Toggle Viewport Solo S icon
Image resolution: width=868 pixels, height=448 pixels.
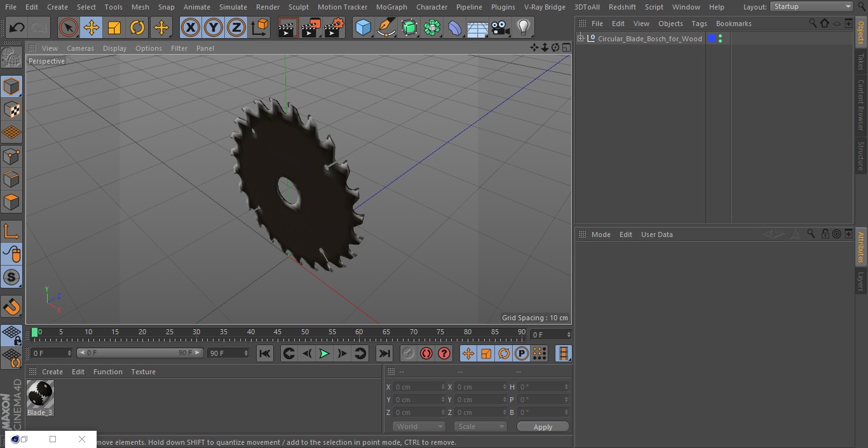tap(11, 278)
